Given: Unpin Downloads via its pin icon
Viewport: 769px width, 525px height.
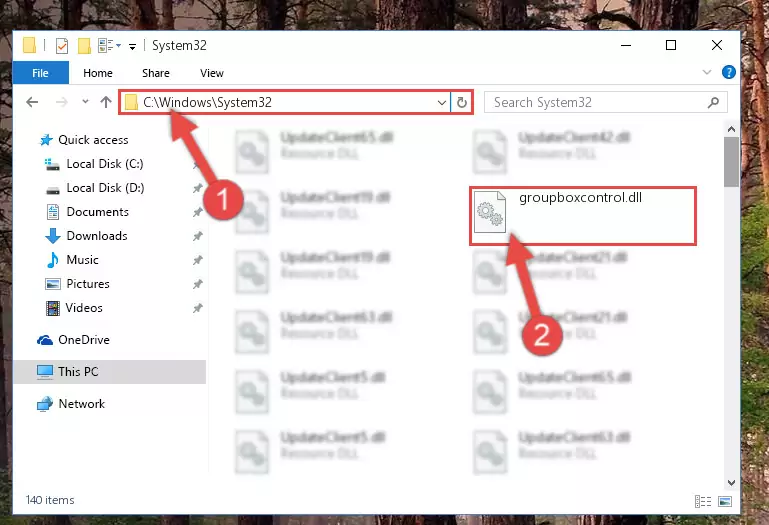Looking at the screenshot, I should [x=197, y=236].
